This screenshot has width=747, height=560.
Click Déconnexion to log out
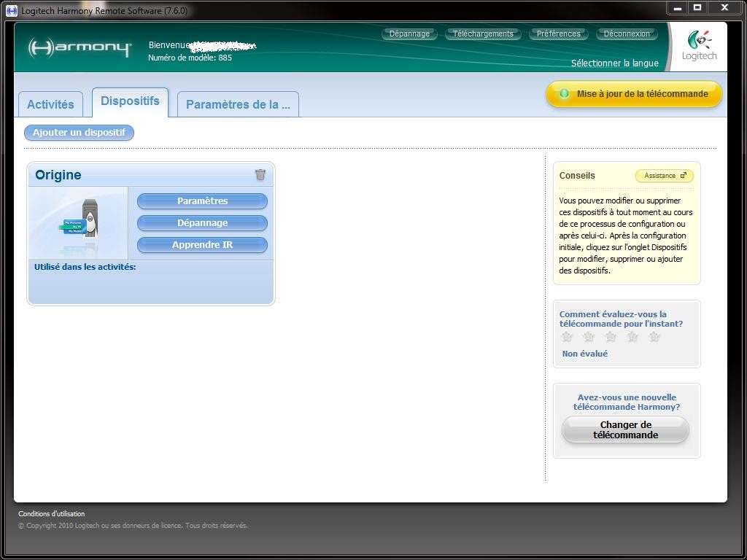coord(627,34)
